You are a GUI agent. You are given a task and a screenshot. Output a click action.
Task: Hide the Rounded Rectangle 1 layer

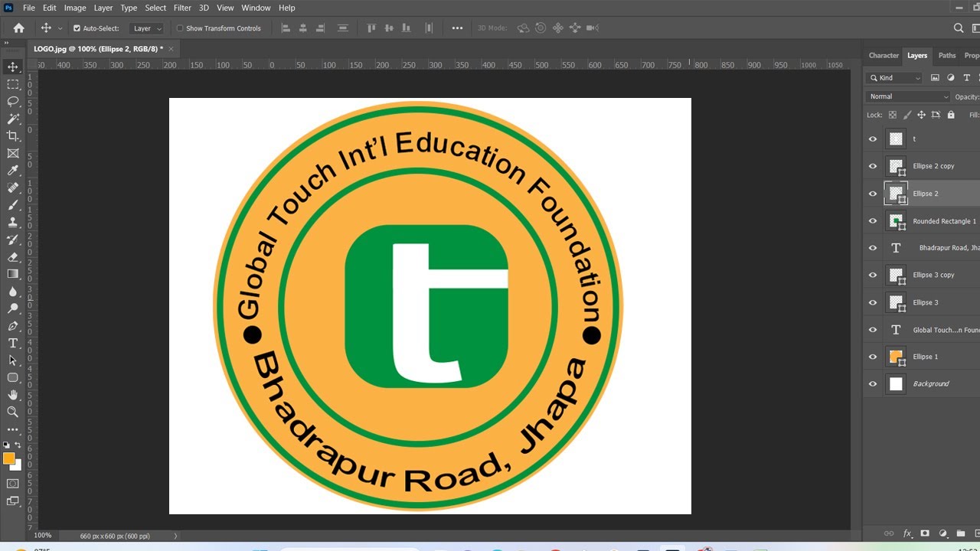(873, 221)
